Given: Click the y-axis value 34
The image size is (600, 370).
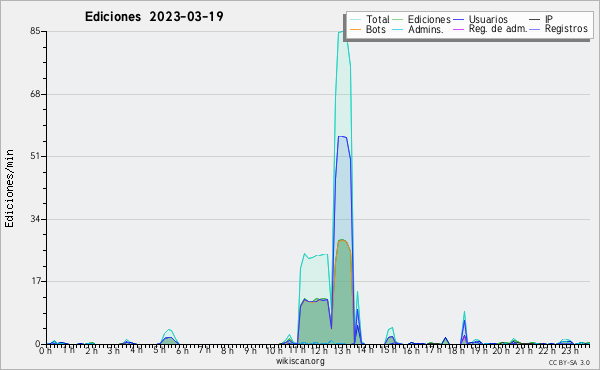Looking at the screenshot, I should 35,219.
